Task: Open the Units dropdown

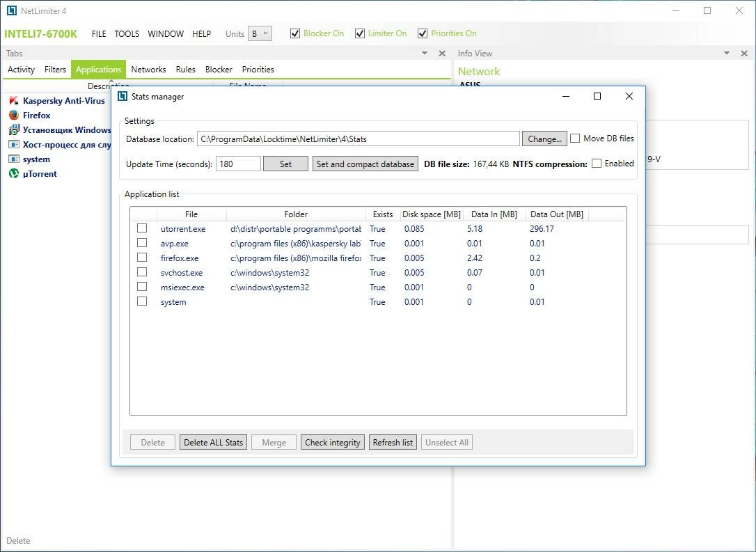Action: pos(260,33)
